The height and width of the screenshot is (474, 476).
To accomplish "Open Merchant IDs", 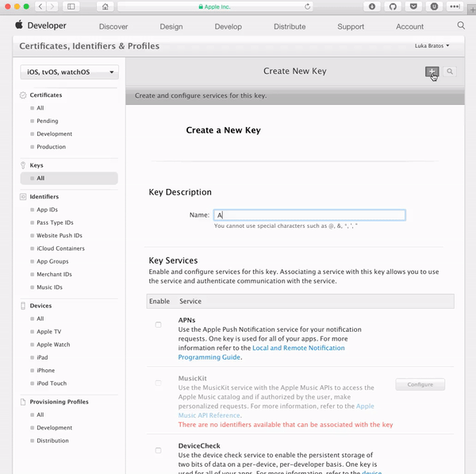I will click(54, 274).
